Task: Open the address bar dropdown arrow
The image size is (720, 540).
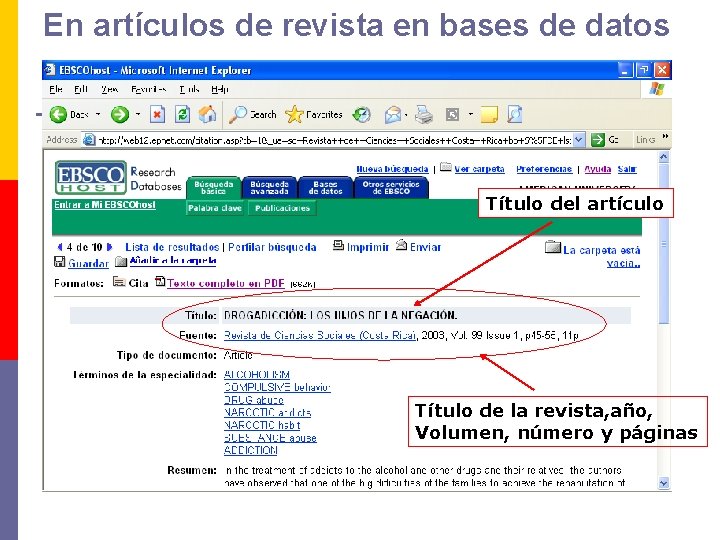Action: 579,140
